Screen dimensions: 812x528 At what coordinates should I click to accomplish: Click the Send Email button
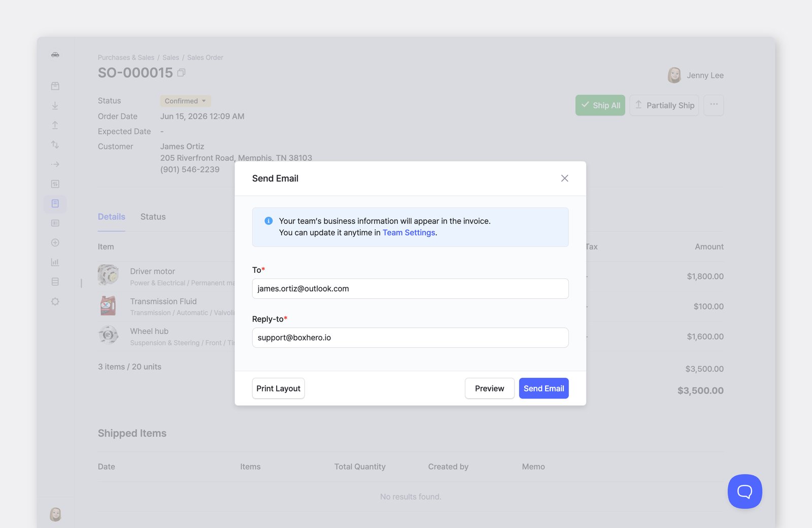(544, 389)
